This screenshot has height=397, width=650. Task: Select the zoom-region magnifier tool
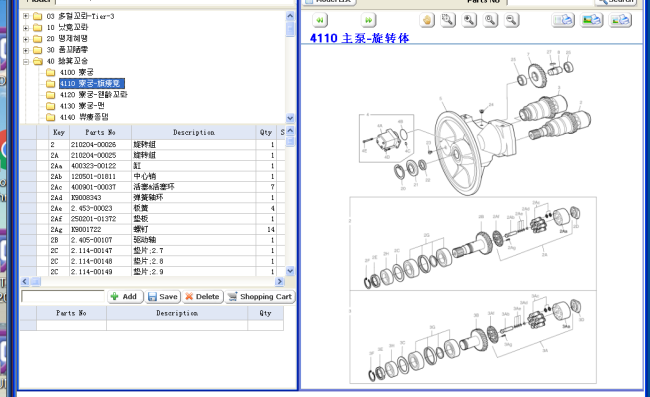[x=448, y=20]
